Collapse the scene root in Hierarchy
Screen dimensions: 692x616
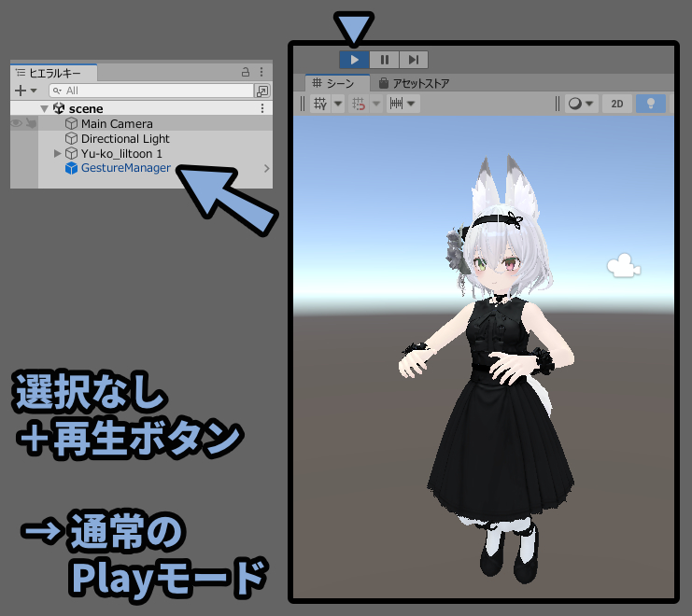pyautogui.click(x=44, y=108)
